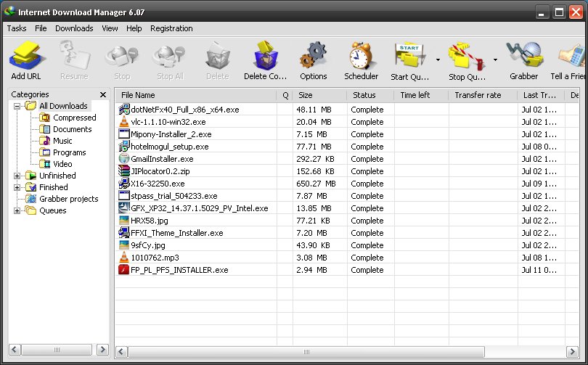
Task: Click the Delete trash bin icon
Action: click(218, 56)
